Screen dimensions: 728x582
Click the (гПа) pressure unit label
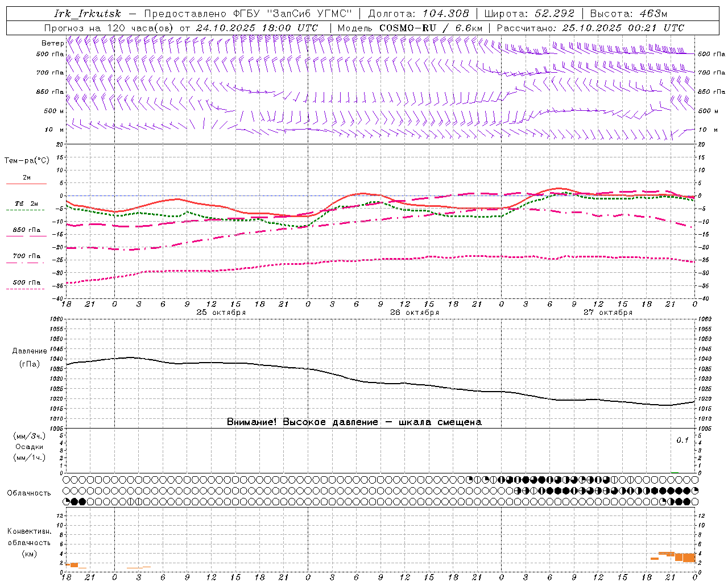tap(30, 364)
